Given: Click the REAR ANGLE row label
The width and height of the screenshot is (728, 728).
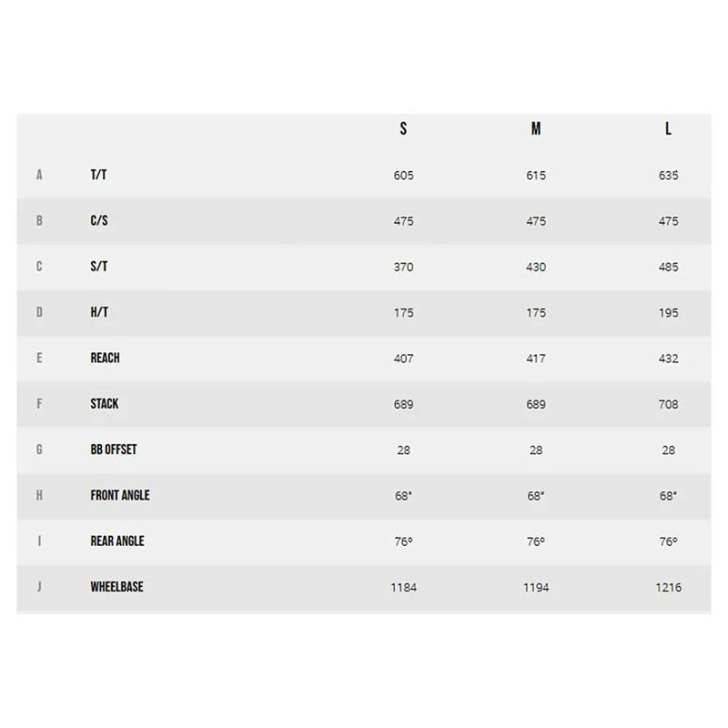Looking at the screenshot, I should pos(117,541).
